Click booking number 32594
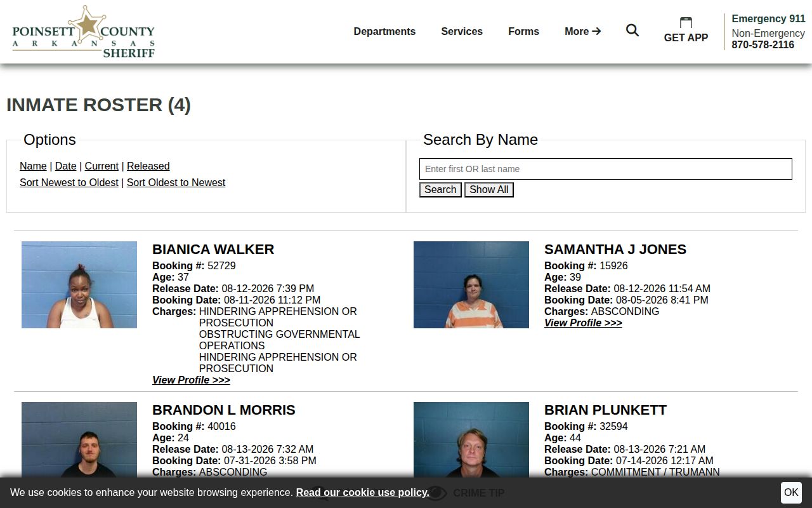812x508 pixels. click(x=613, y=426)
